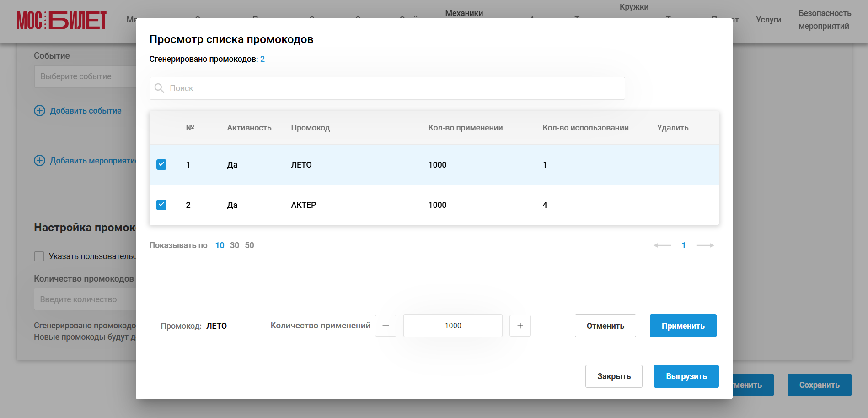Show 30 items per page

coord(235,245)
